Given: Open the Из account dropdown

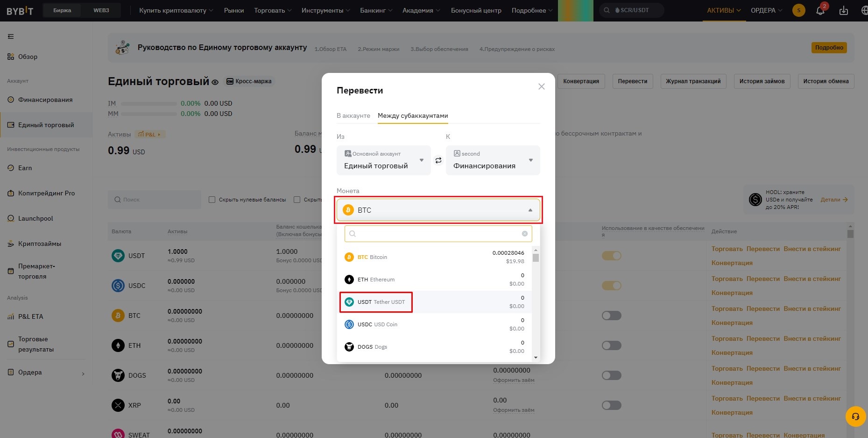Looking at the screenshot, I should tap(383, 160).
